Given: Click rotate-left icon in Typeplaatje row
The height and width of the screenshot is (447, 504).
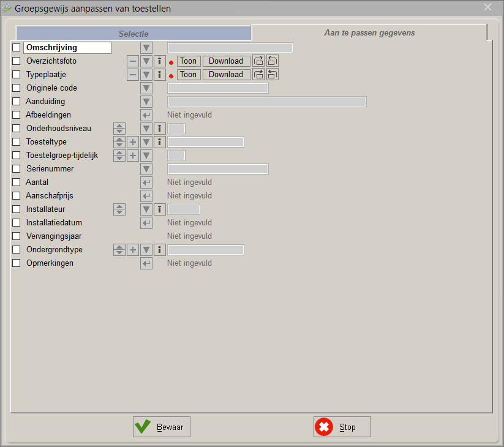Looking at the screenshot, I should click(273, 75).
